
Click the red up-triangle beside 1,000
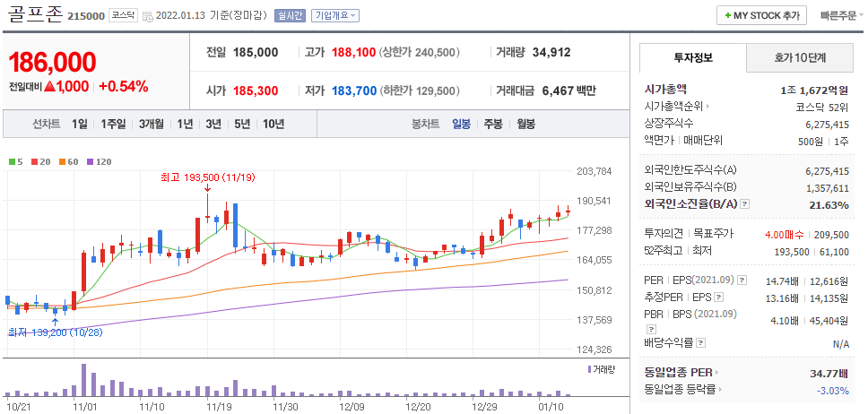click(49, 86)
